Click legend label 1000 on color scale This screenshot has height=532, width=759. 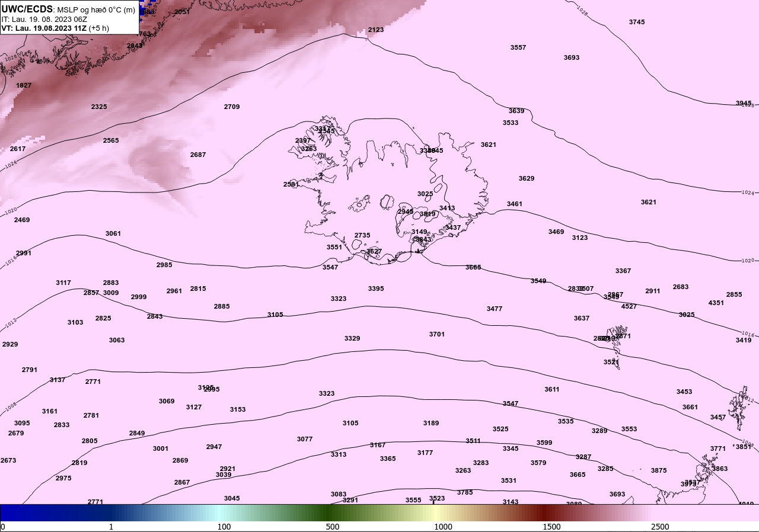pyautogui.click(x=443, y=527)
